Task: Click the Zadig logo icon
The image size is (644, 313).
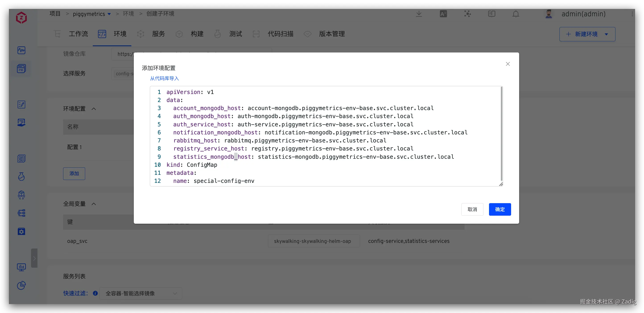Action: [21, 18]
